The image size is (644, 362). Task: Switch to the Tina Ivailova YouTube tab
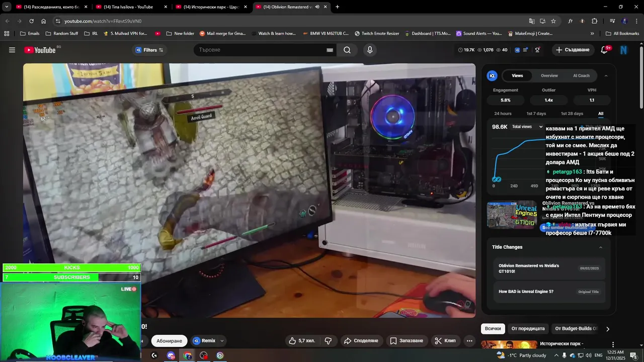(x=128, y=7)
